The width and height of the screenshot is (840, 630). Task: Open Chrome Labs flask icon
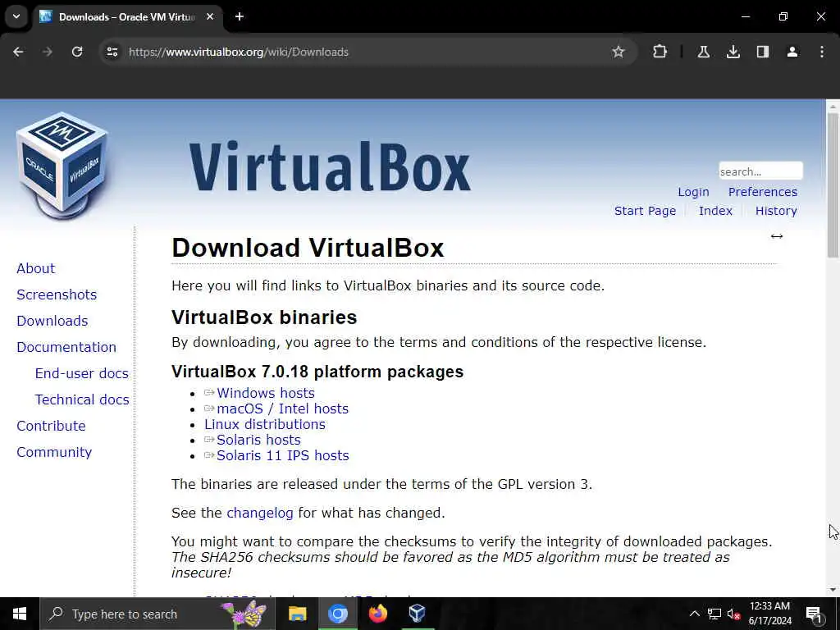tap(703, 52)
